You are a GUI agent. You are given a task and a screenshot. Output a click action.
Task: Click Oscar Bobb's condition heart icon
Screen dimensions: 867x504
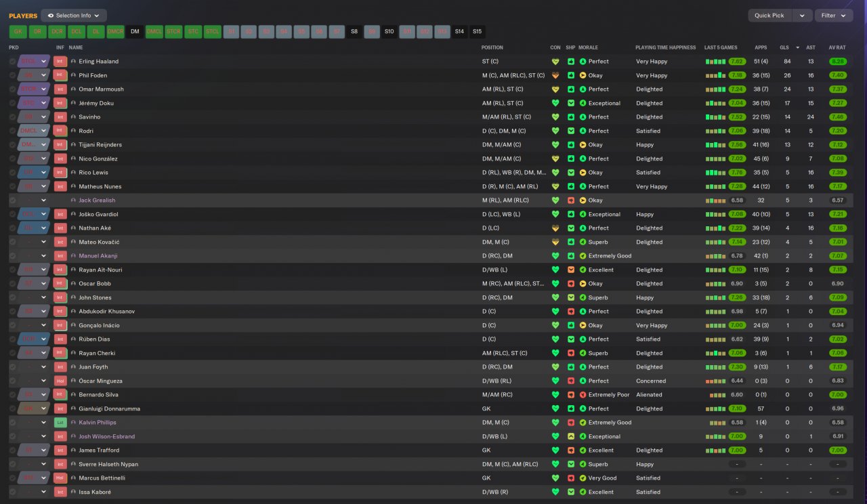[x=555, y=284]
